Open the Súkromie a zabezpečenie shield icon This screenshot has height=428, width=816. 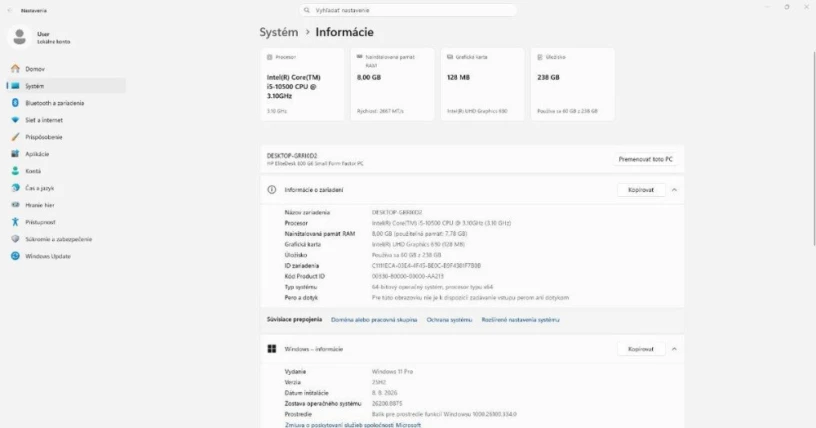(15, 239)
